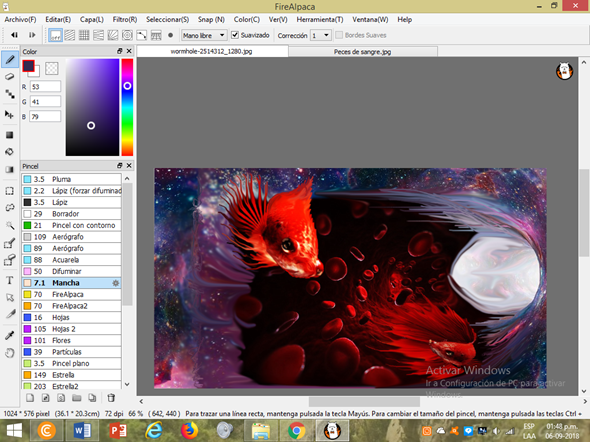Screen dimensions: 590x442
Task: Enable parallel snap
Action: tap(70, 35)
